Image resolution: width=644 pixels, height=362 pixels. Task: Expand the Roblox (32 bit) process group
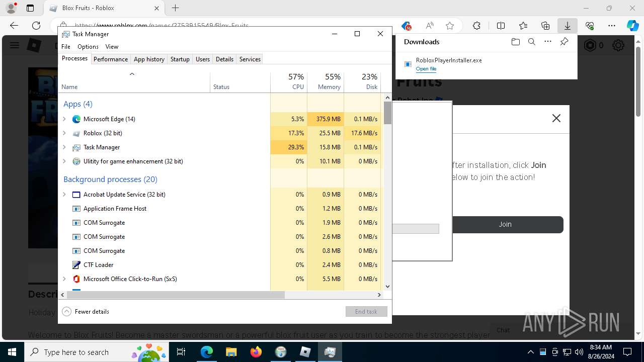(x=64, y=133)
